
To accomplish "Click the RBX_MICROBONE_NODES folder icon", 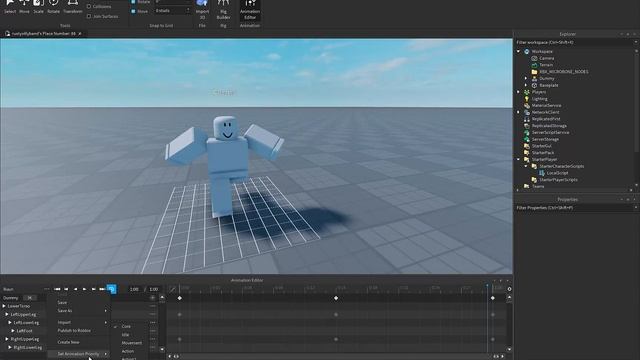I will 534,72.
